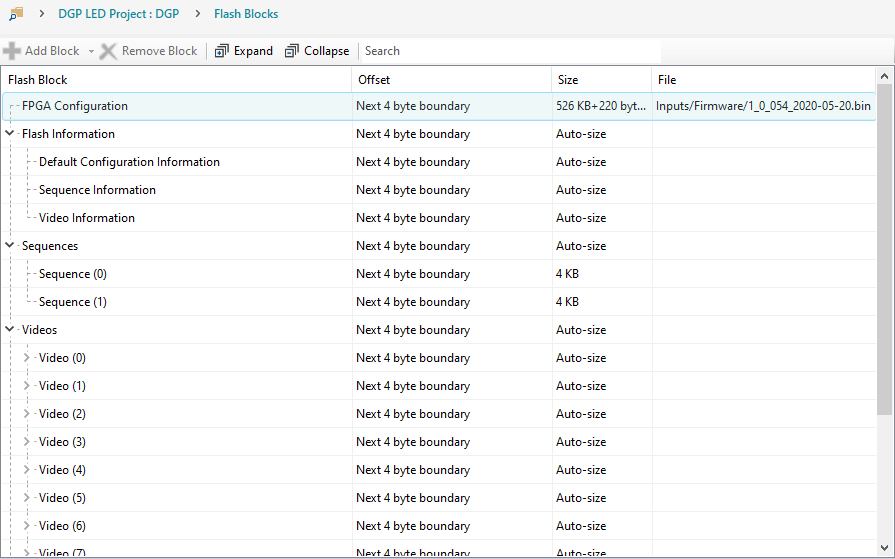Select Sequence (1) in the tree

click(73, 302)
